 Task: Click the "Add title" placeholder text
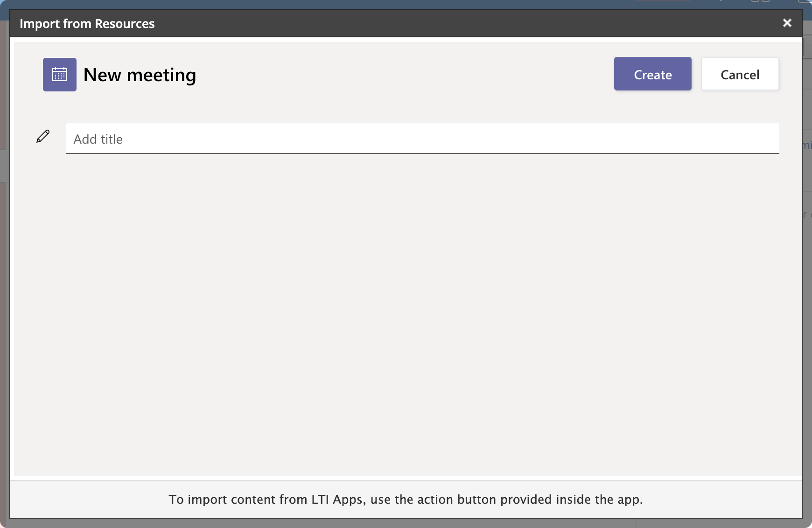point(98,139)
